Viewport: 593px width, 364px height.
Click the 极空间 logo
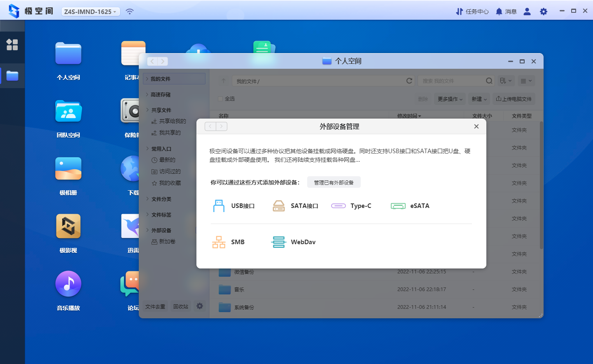(31, 11)
